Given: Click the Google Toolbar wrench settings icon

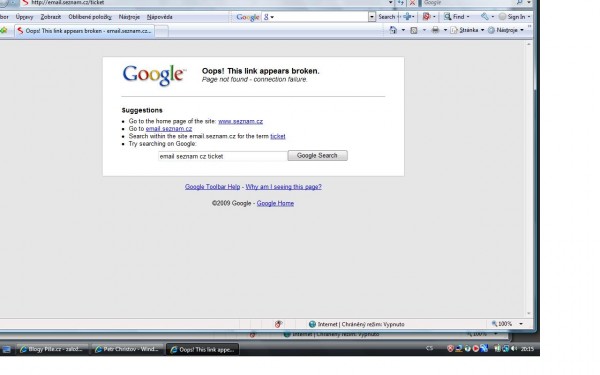Looking at the screenshot, I should pos(484,16).
